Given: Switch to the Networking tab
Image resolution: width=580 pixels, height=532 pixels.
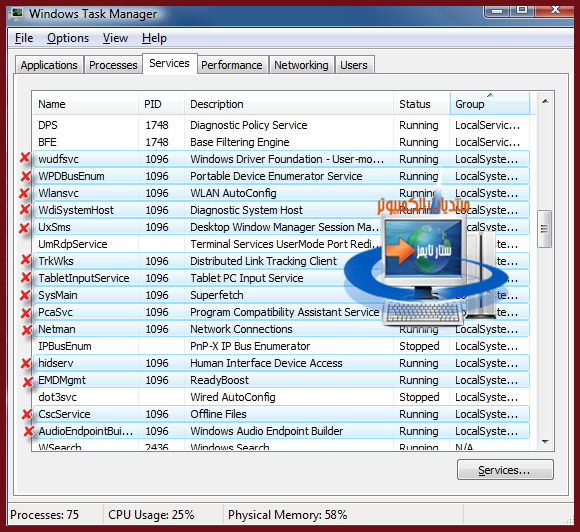Looking at the screenshot, I should [301, 65].
